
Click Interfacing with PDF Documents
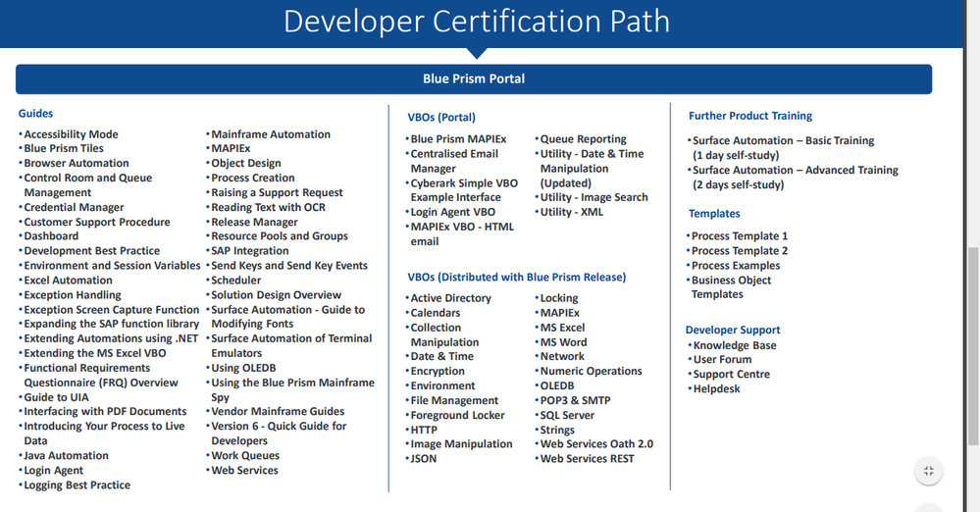point(105,411)
